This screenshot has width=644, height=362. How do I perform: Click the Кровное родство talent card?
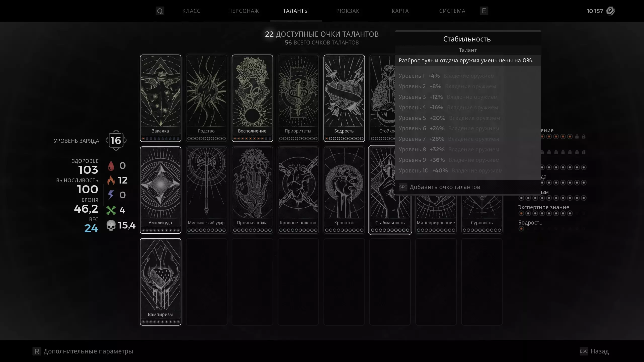[298, 190]
